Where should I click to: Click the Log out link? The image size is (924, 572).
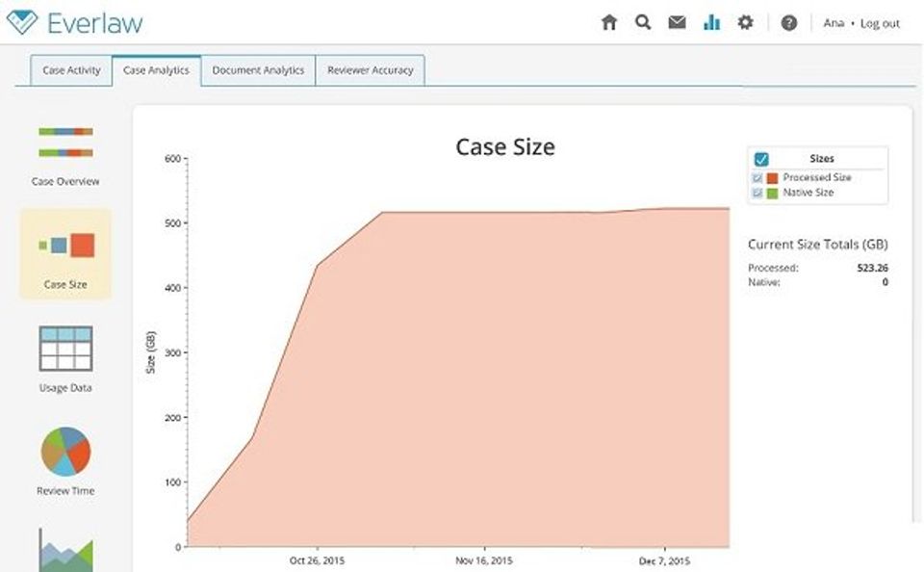[x=880, y=23]
